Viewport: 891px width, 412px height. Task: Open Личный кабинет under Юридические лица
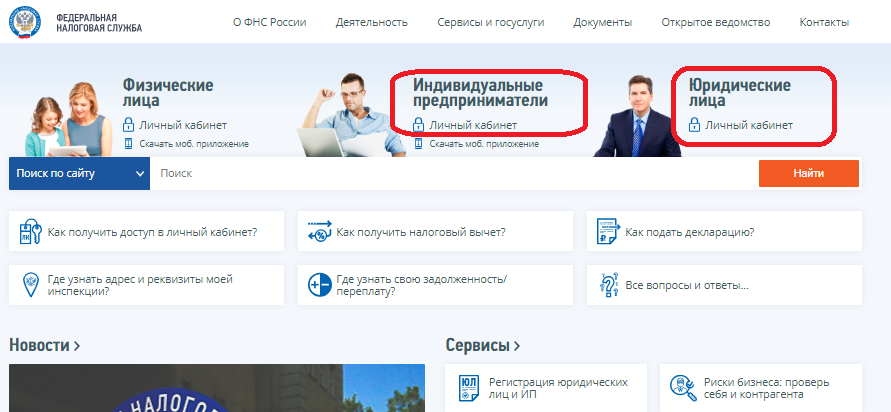tap(748, 126)
